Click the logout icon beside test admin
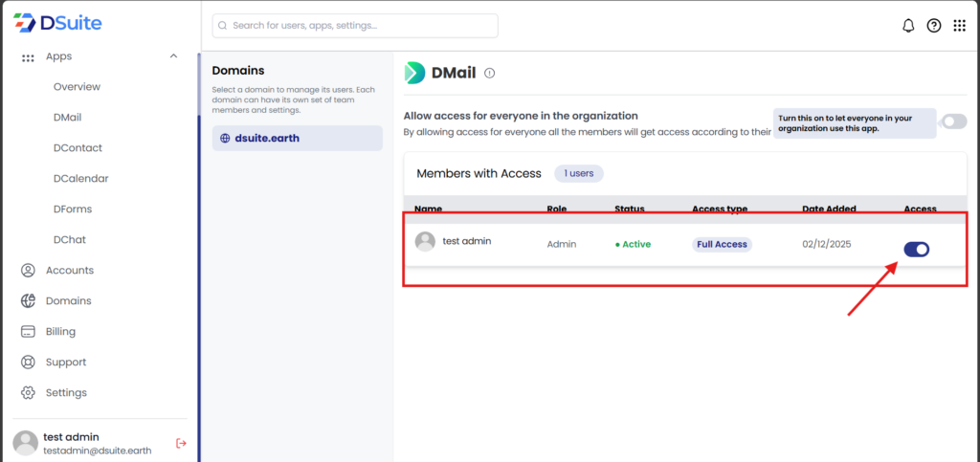This screenshot has width=980, height=462. pos(181,443)
